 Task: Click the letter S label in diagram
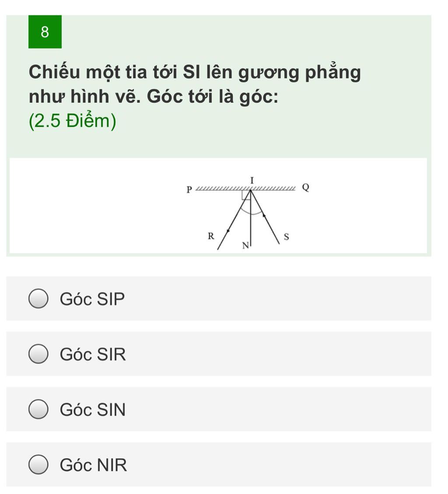[x=287, y=237]
